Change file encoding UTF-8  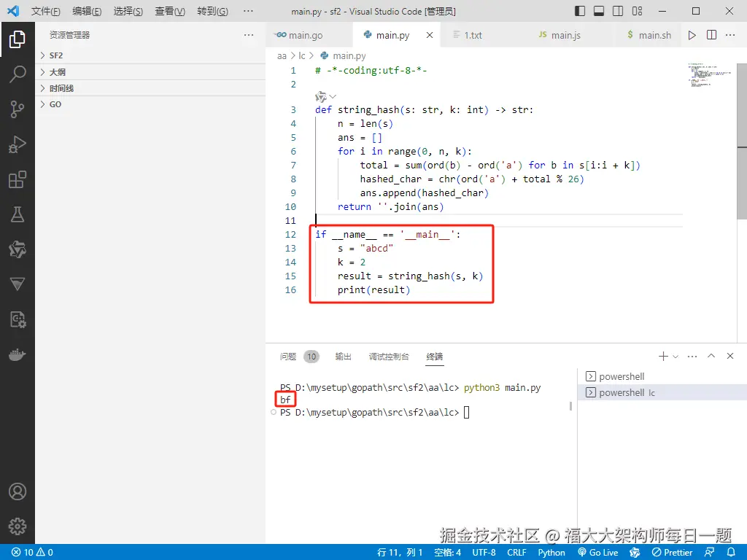coord(484,553)
